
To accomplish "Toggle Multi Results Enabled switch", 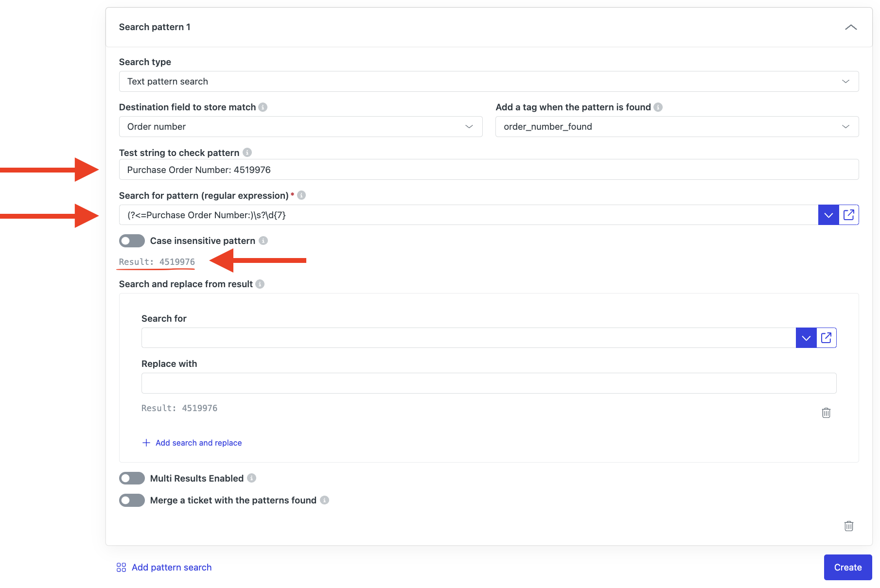I will (132, 478).
